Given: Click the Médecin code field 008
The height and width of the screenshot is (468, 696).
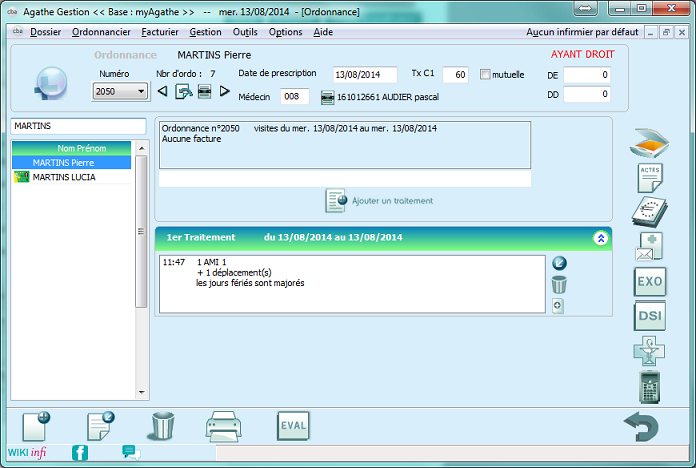Looking at the screenshot, I should [x=294, y=96].
